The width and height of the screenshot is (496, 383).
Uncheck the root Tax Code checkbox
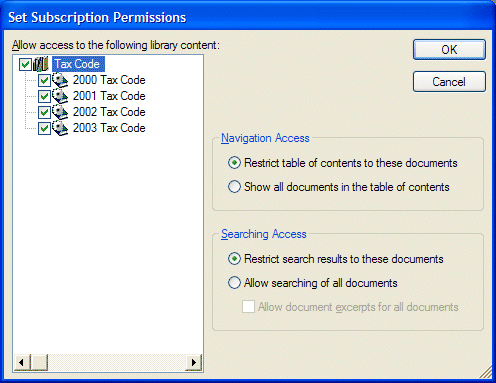point(25,64)
